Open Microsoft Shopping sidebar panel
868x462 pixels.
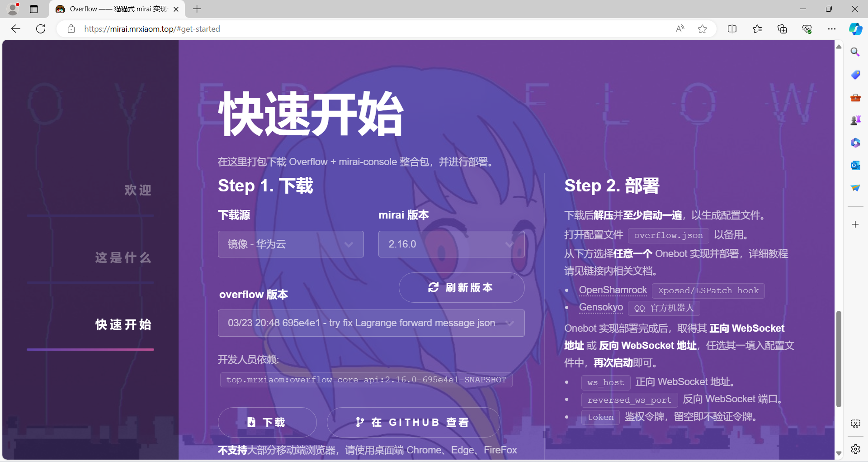pos(855,75)
